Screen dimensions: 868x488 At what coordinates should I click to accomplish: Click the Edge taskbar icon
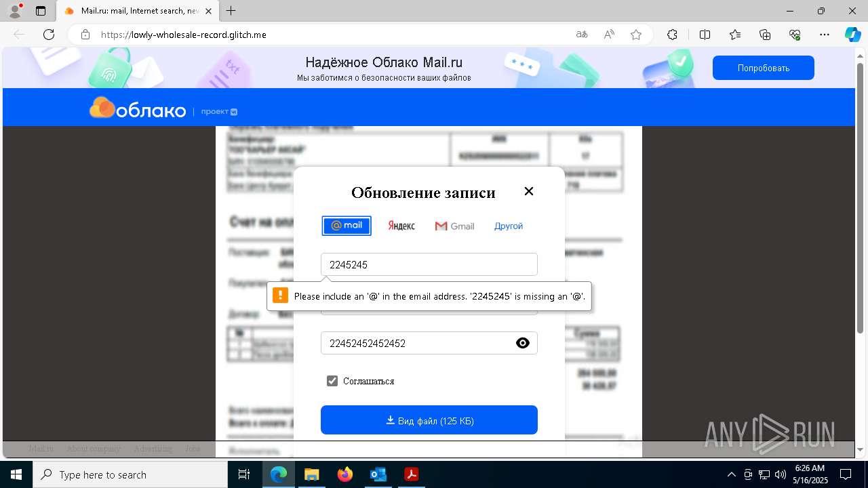279,474
